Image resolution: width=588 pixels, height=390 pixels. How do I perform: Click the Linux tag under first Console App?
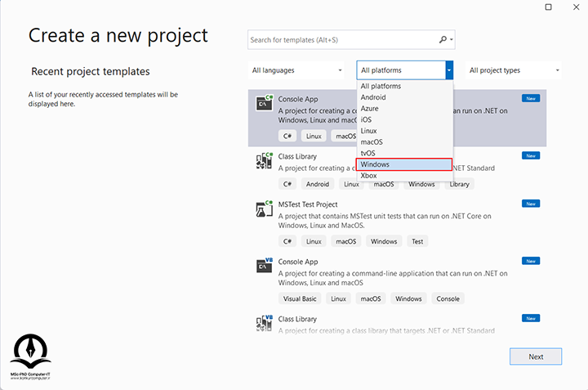(314, 136)
